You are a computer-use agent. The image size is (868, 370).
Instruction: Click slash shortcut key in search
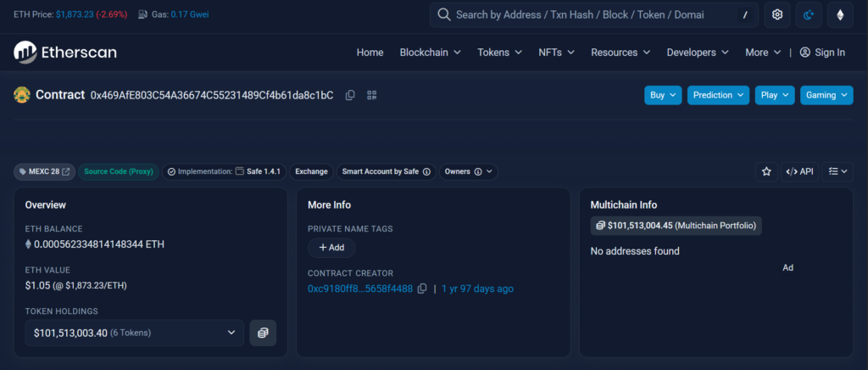click(x=745, y=15)
